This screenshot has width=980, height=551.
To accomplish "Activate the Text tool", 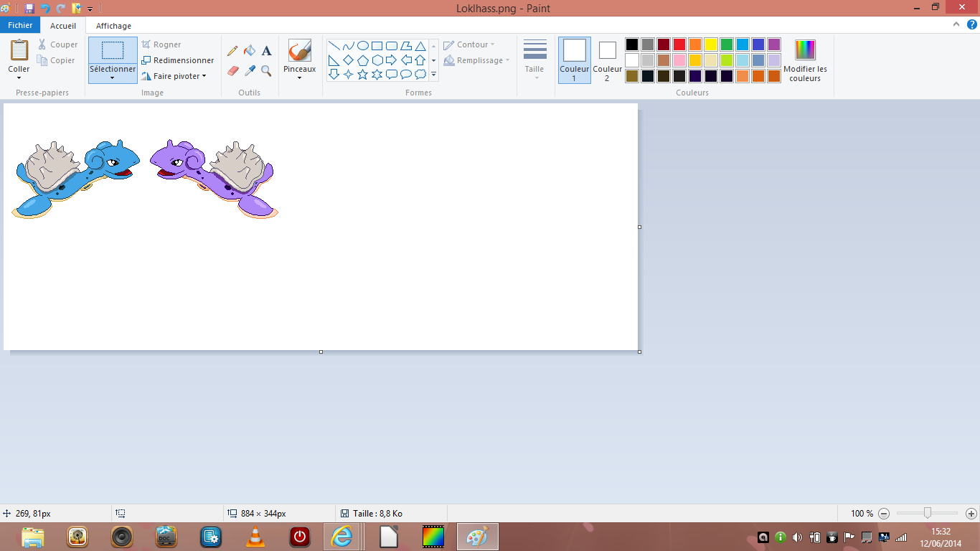I will pyautogui.click(x=266, y=51).
